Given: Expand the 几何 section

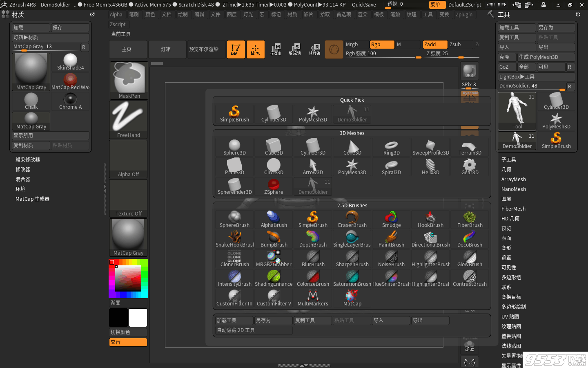Looking at the screenshot, I should click(x=506, y=170).
